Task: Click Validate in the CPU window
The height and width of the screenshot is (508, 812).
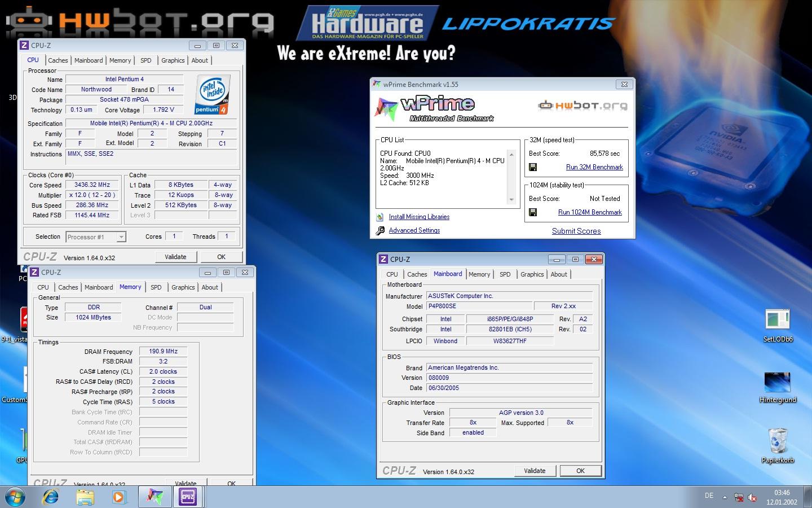Action: (175, 257)
